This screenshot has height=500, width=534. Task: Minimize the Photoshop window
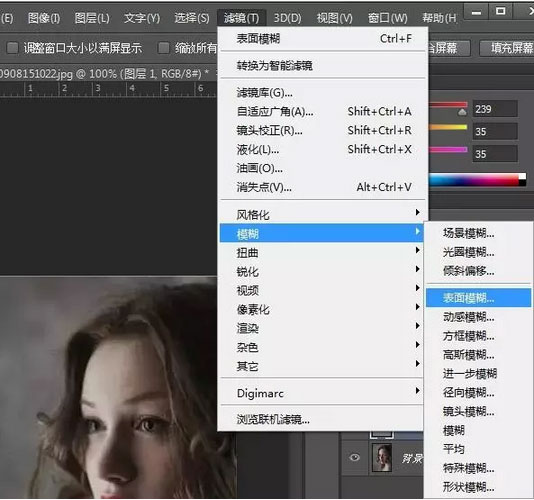tap(476, 12)
